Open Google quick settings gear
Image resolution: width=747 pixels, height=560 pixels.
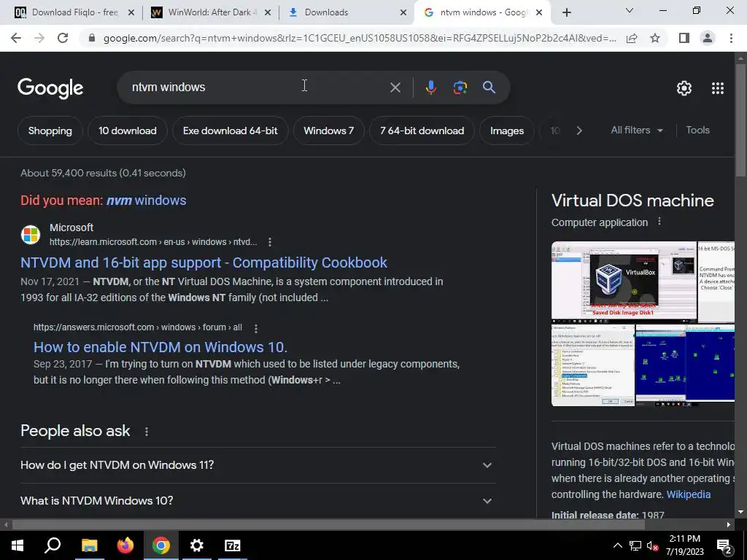(x=684, y=88)
